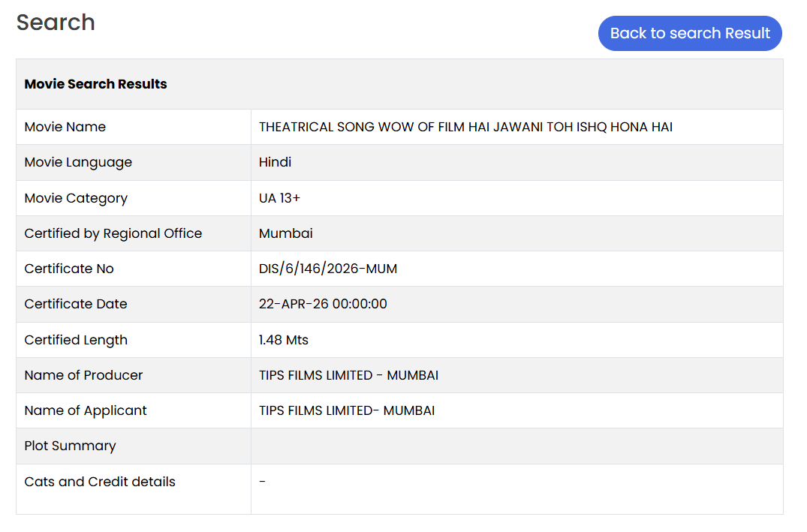Image resolution: width=807 pixels, height=532 pixels.
Task: Click the Name of Applicant label
Action: click(x=86, y=410)
